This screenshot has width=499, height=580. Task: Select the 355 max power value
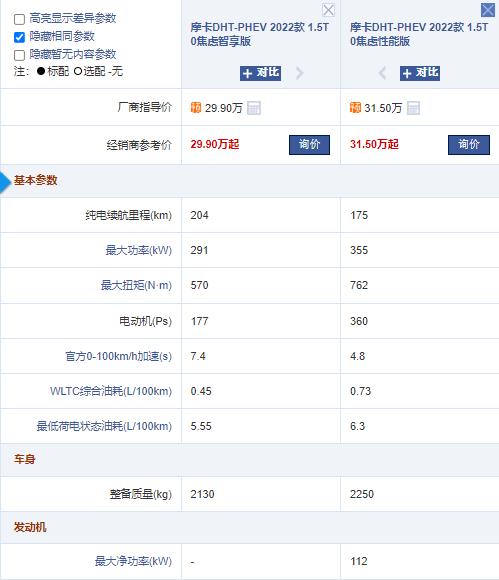coord(359,250)
